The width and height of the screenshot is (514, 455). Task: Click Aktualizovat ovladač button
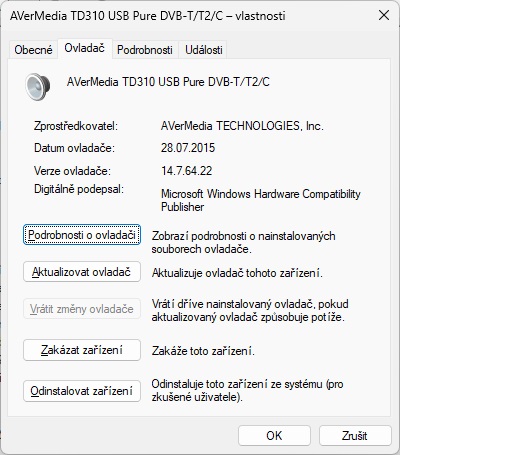pos(82,272)
